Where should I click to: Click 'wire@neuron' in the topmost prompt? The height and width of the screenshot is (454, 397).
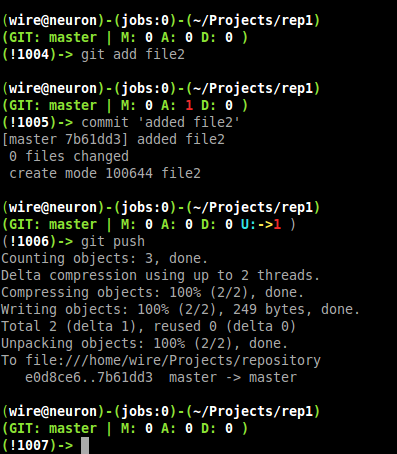point(53,21)
